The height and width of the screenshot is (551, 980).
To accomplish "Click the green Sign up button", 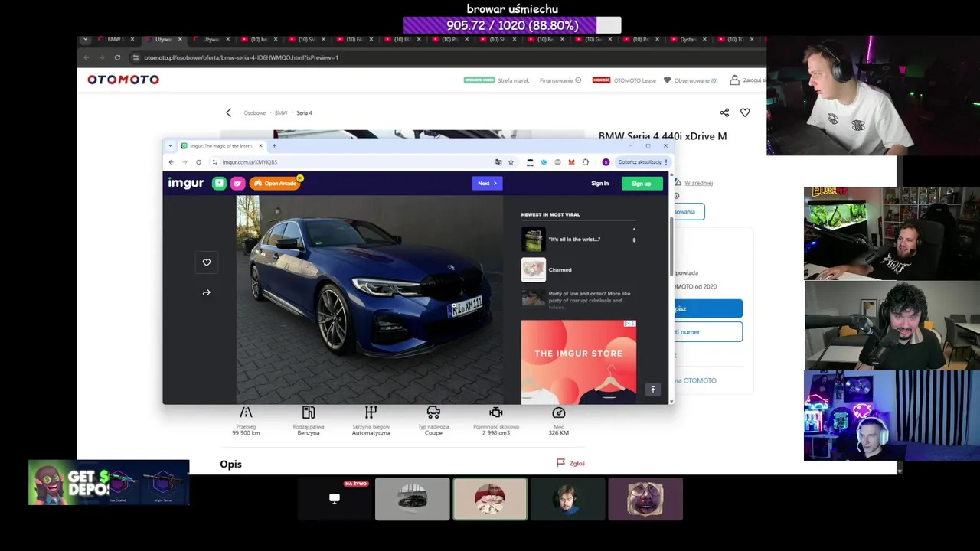I will point(642,184).
